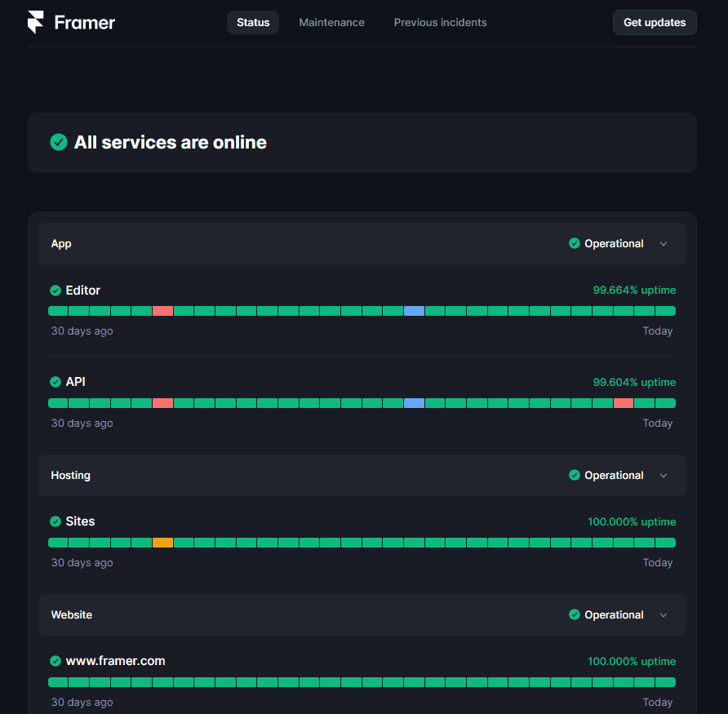Screen dimensions: 728x714
Task: Click the Sites component name
Action: click(x=80, y=521)
